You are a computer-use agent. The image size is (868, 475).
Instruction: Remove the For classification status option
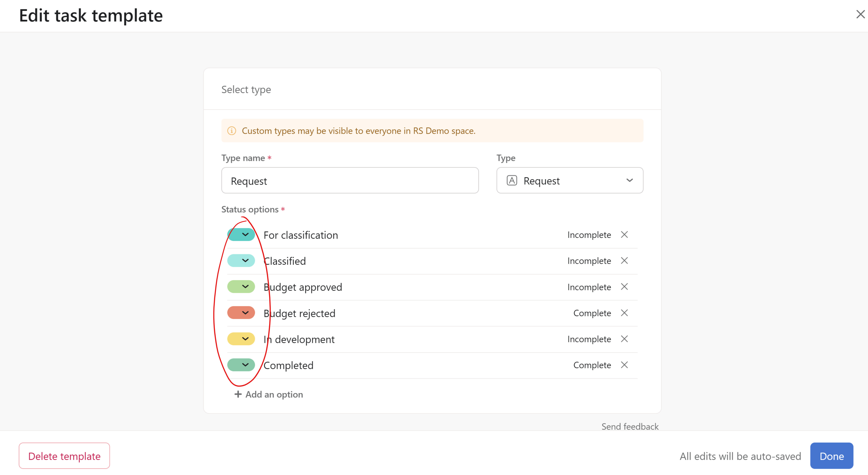(x=624, y=235)
